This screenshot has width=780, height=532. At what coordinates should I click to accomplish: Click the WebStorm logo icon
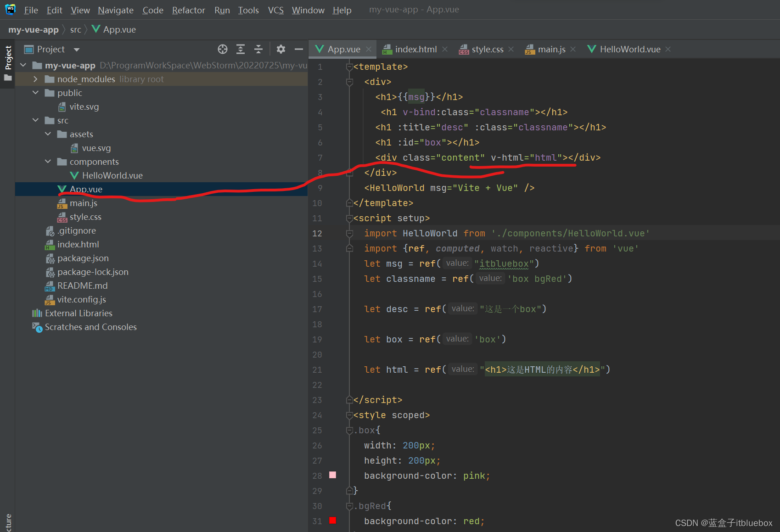coord(10,9)
